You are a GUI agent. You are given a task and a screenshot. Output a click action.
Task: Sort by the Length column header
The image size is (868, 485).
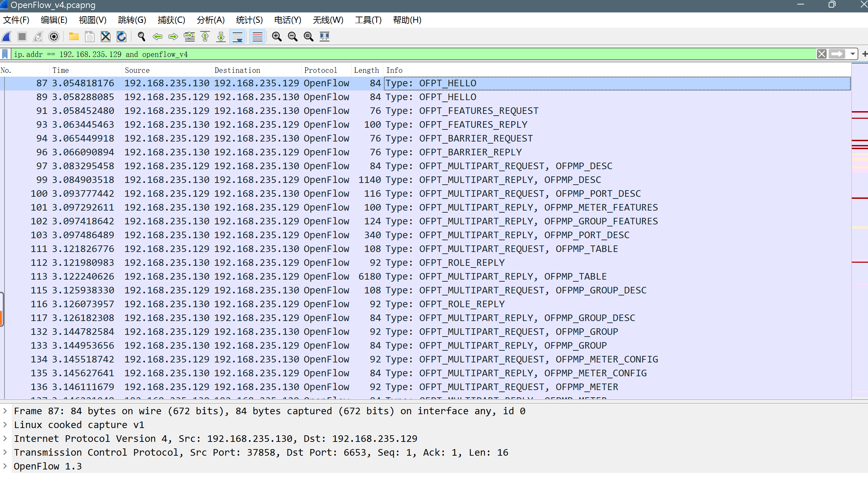(x=367, y=70)
